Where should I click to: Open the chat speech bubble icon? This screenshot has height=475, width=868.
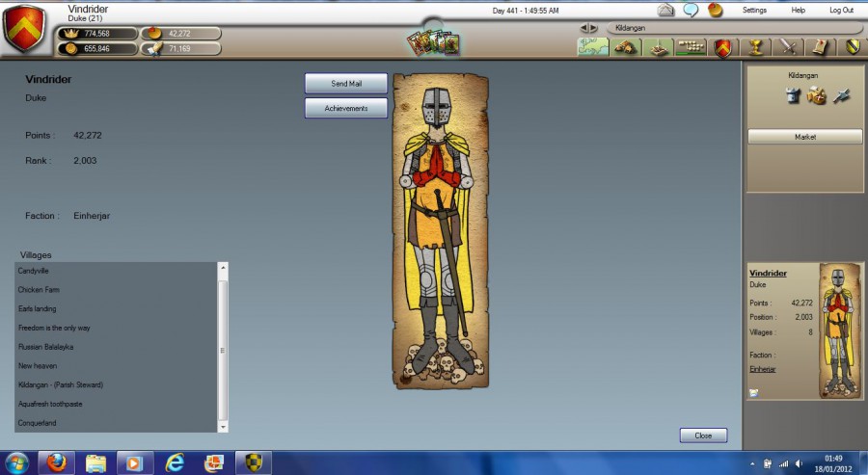691,10
